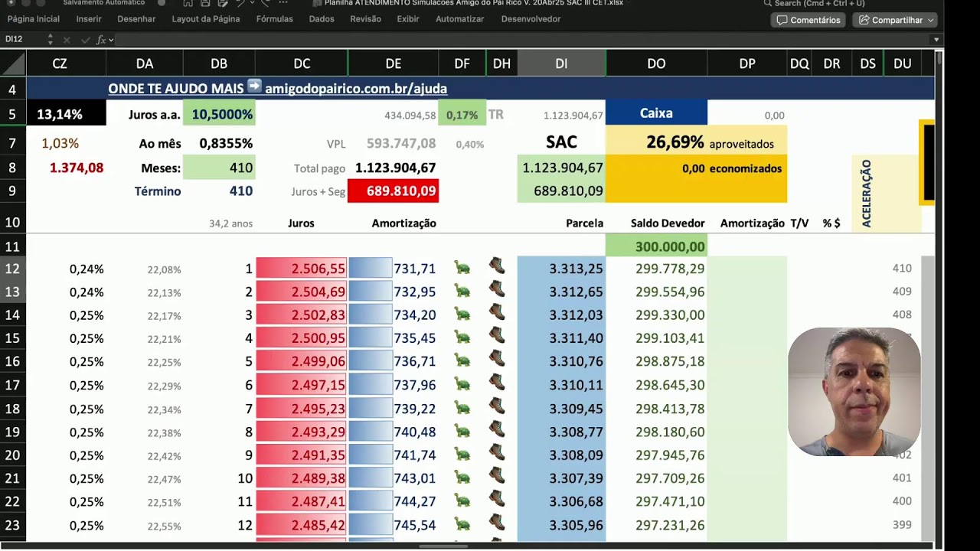The width and height of the screenshot is (980, 551).
Task: Open the Desenvolvedor tab
Action: pyautogui.click(x=531, y=19)
